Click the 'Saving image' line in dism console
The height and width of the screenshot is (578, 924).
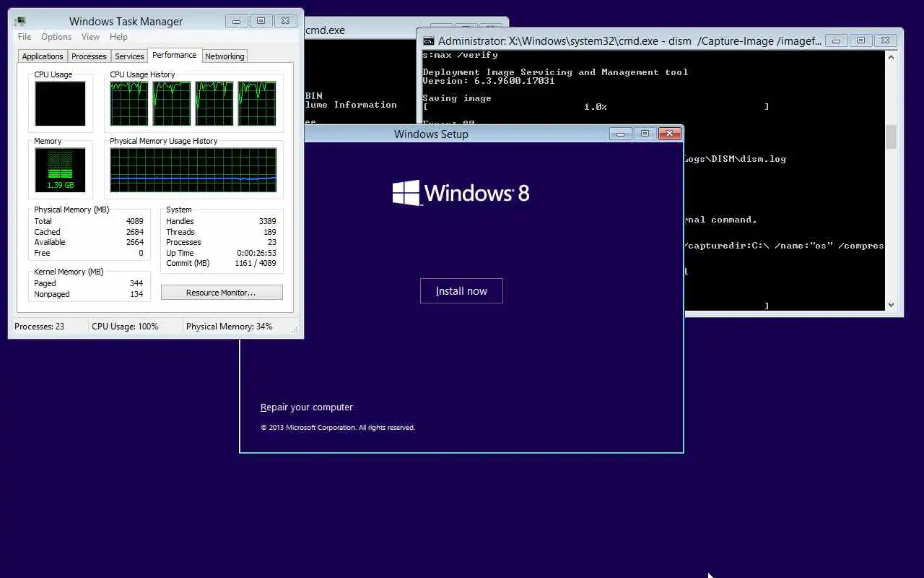(x=457, y=98)
